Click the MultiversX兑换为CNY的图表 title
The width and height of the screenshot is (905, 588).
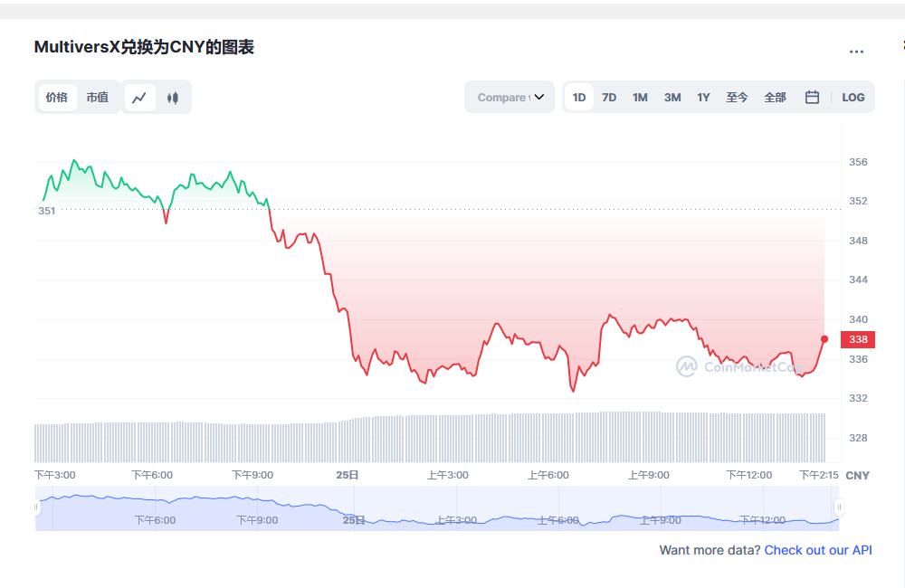click(144, 47)
